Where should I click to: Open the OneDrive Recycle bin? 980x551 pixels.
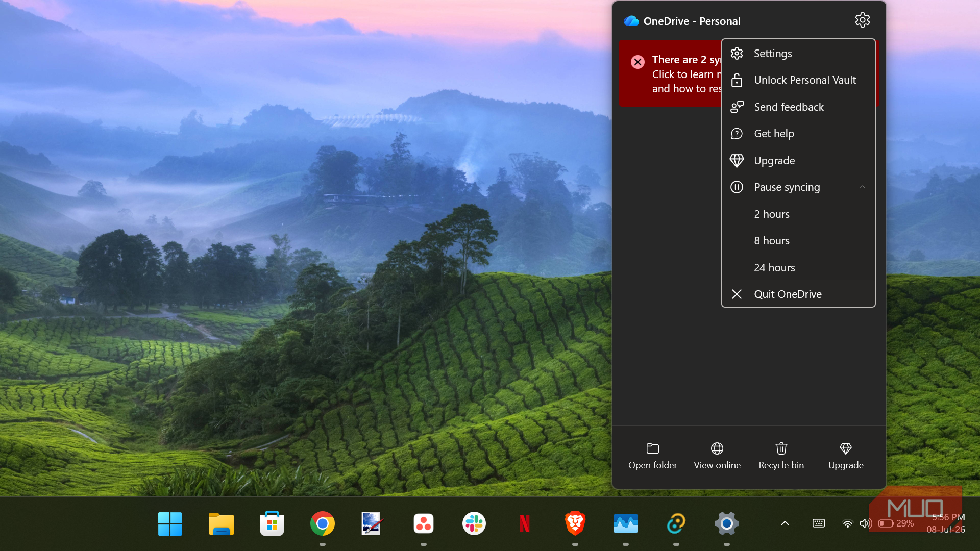pos(781,456)
